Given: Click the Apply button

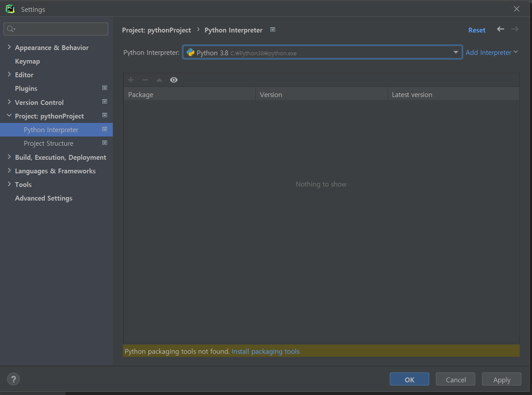Looking at the screenshot, I should (502, 380).
